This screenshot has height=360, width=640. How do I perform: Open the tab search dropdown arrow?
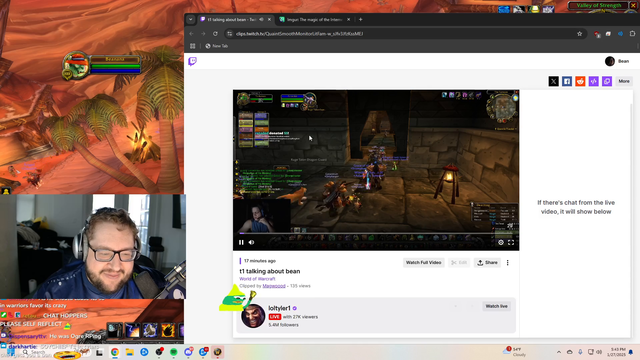tap(190, 20)
